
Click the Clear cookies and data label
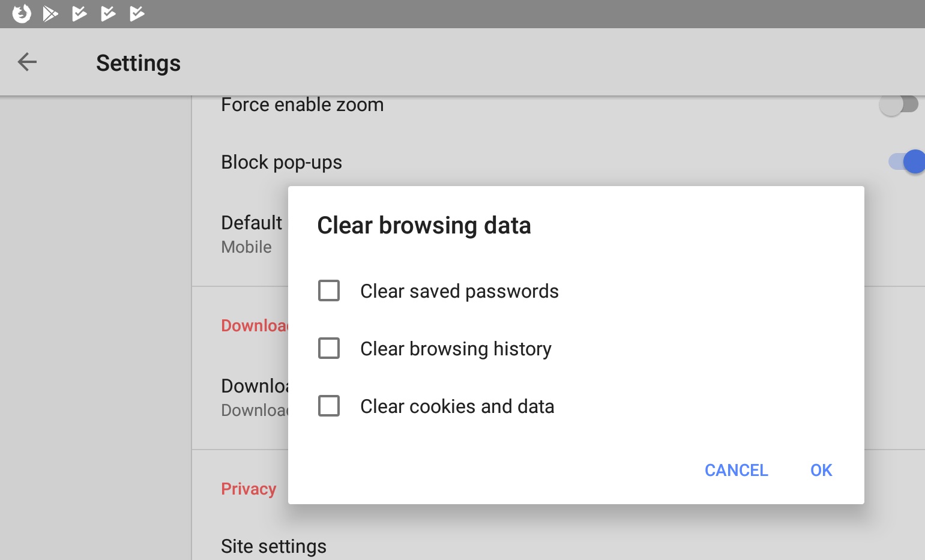click(x=457, y=406)
